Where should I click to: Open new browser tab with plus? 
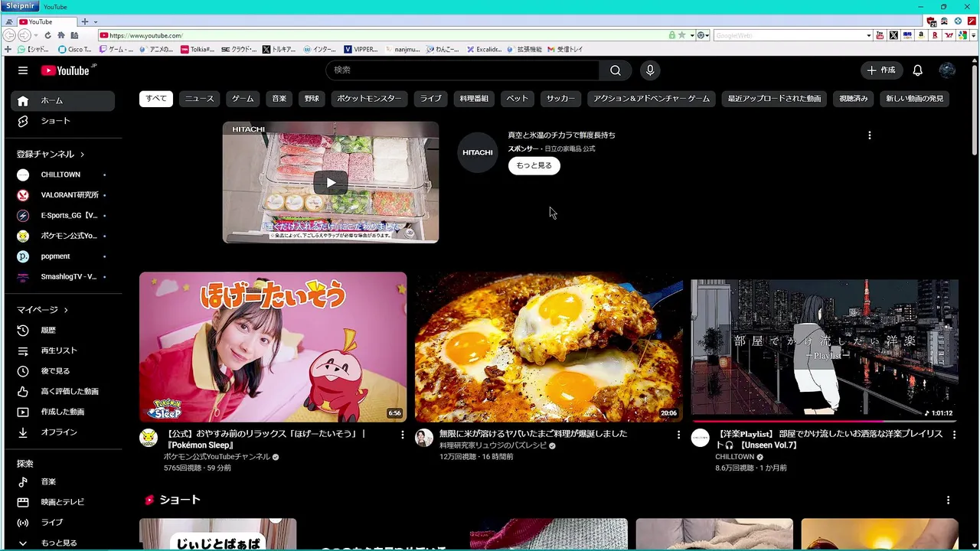(x=85, y=21)
